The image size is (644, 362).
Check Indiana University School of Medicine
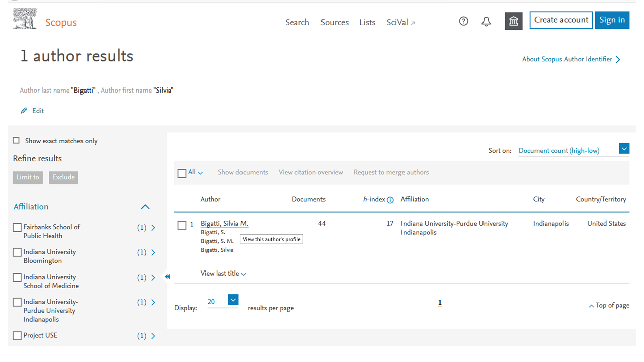17,278
